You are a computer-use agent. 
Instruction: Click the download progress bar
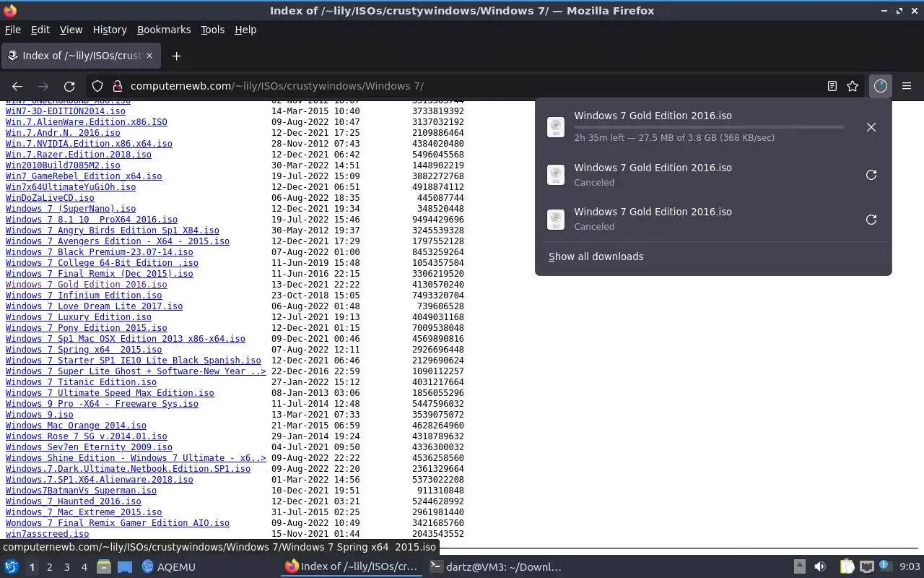click(709, 127)
